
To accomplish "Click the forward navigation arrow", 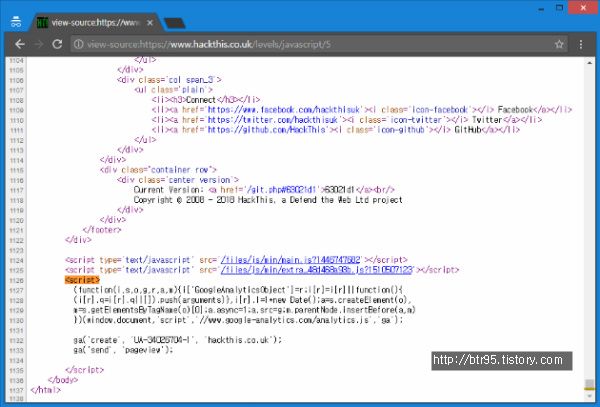I will [x=39, y=44].
